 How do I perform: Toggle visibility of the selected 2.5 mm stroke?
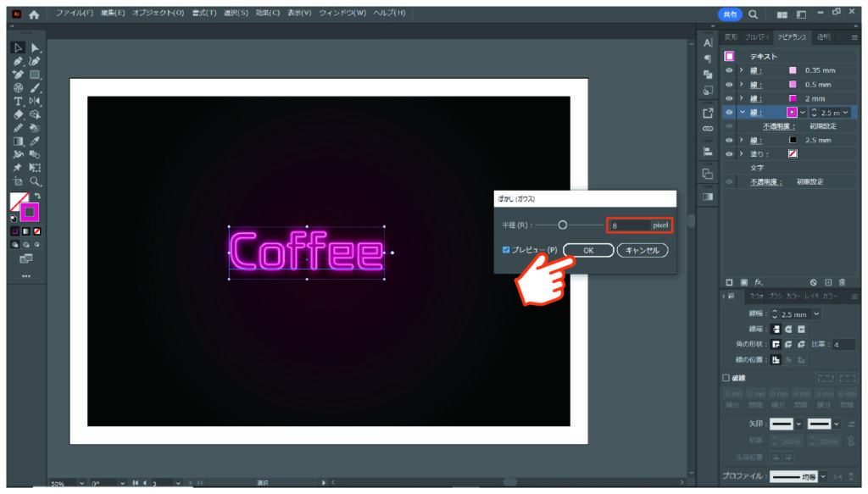(729, 113)
